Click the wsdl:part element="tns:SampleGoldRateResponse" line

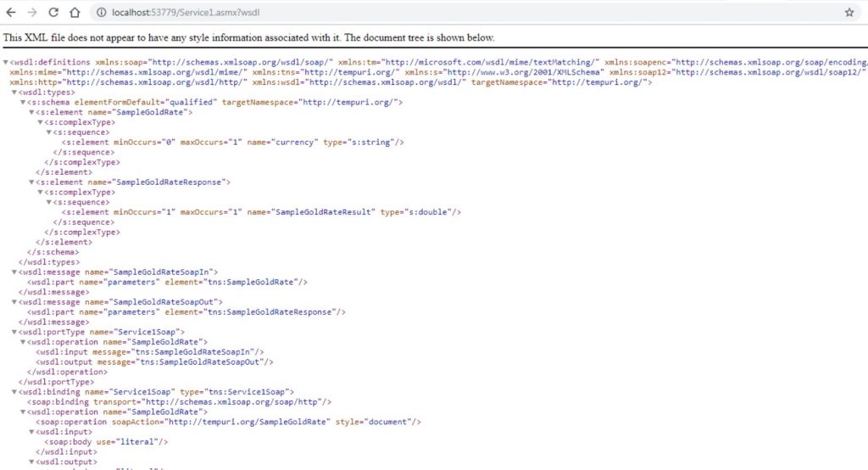[x=186, y=311]
